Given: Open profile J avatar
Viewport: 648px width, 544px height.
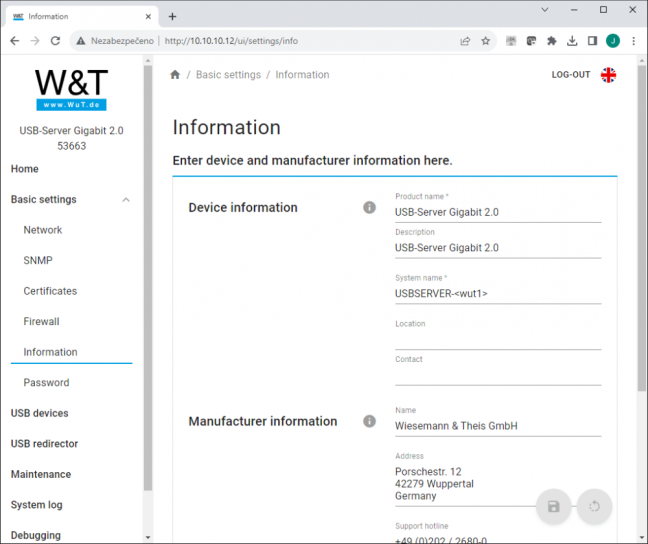Looking at the screenshot, I should [613, 41].
